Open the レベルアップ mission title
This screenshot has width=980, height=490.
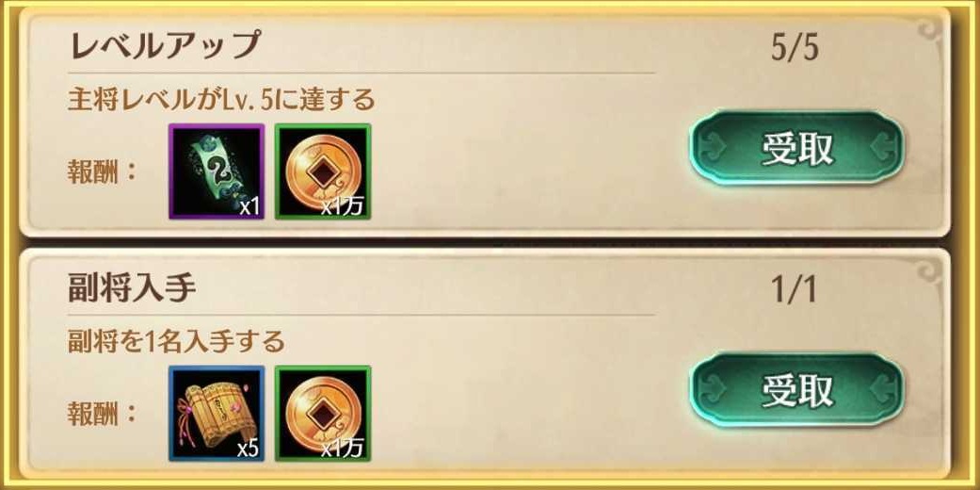click(164, 45)
